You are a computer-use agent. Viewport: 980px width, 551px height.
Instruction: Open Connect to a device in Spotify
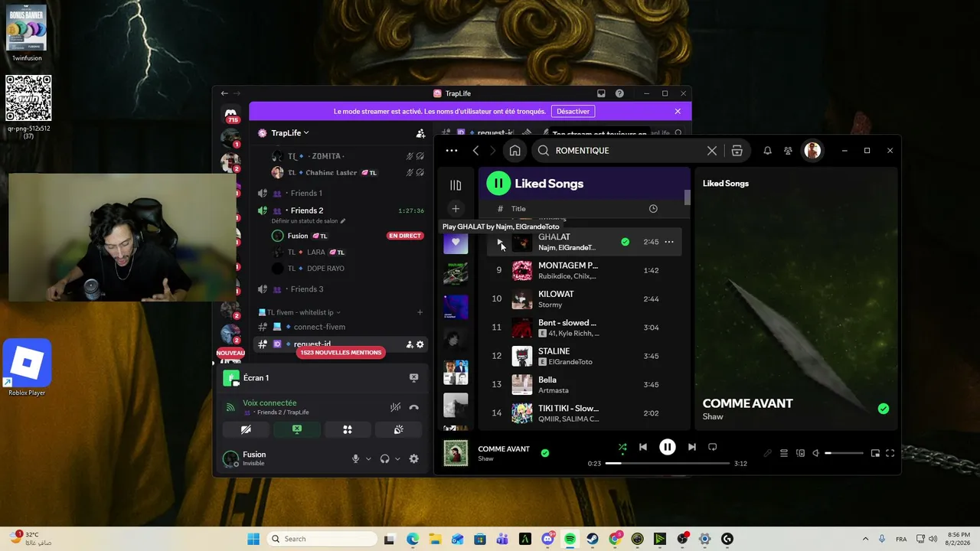(x=800, y=453)
